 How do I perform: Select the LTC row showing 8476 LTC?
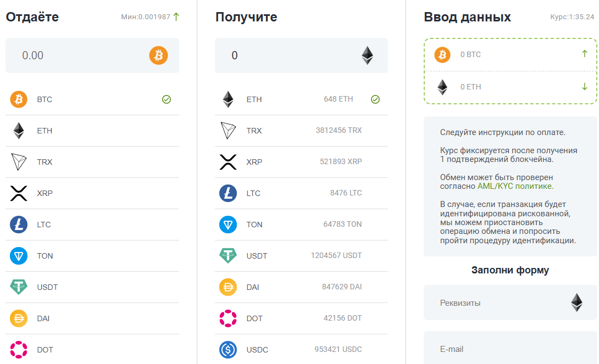point(301,193)
